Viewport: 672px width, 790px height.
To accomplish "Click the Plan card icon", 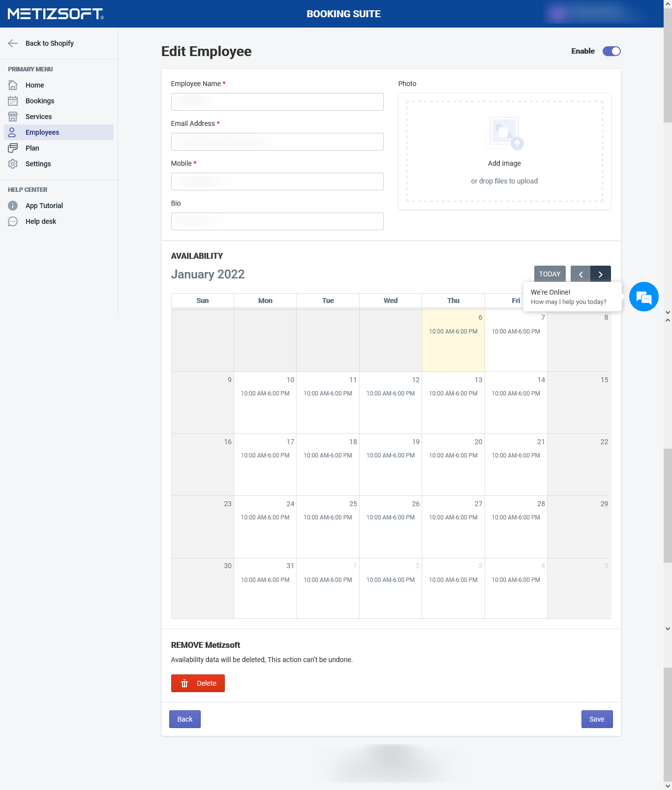I will click(13, 148).
